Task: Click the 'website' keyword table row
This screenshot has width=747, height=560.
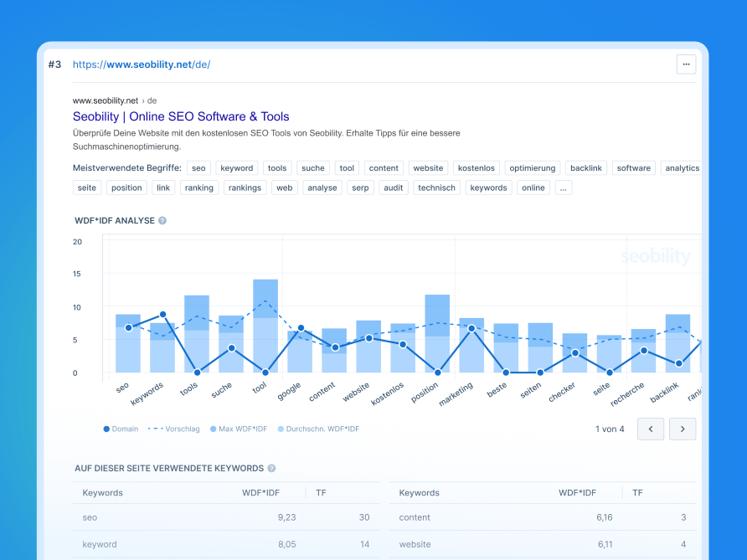Action: pos(543,544)
